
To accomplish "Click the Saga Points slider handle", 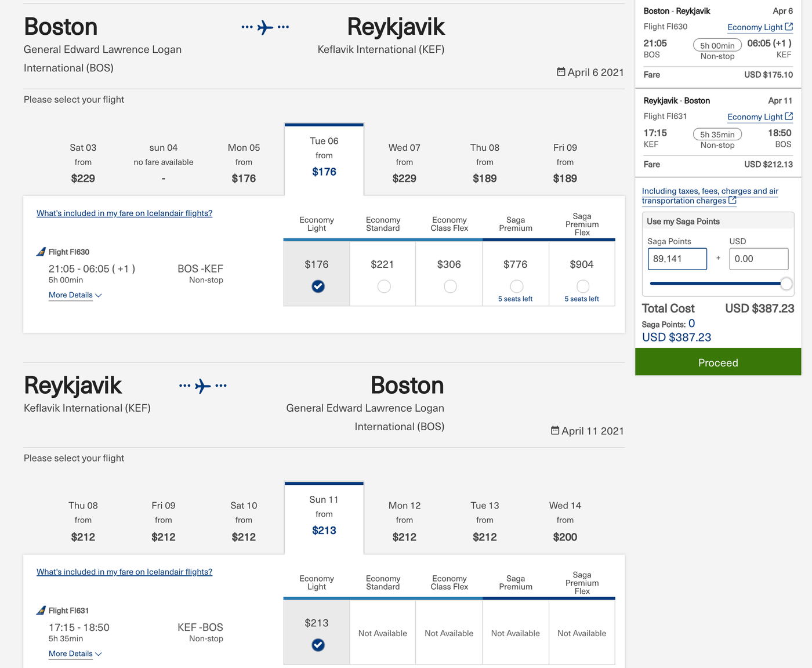I will [786, 284].
